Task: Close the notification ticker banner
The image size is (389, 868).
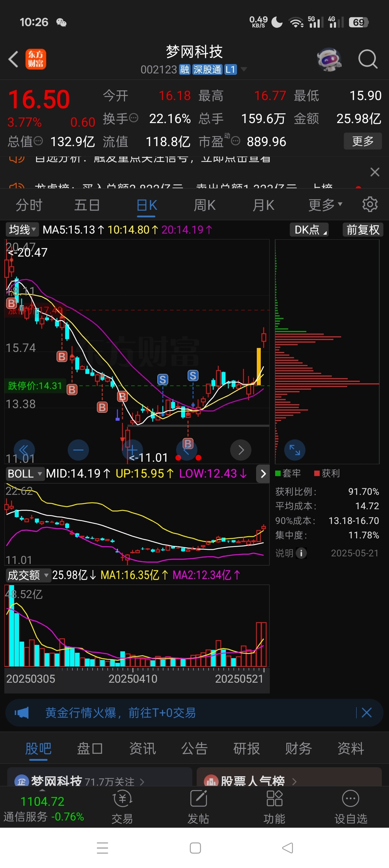Action: [375, 172]
